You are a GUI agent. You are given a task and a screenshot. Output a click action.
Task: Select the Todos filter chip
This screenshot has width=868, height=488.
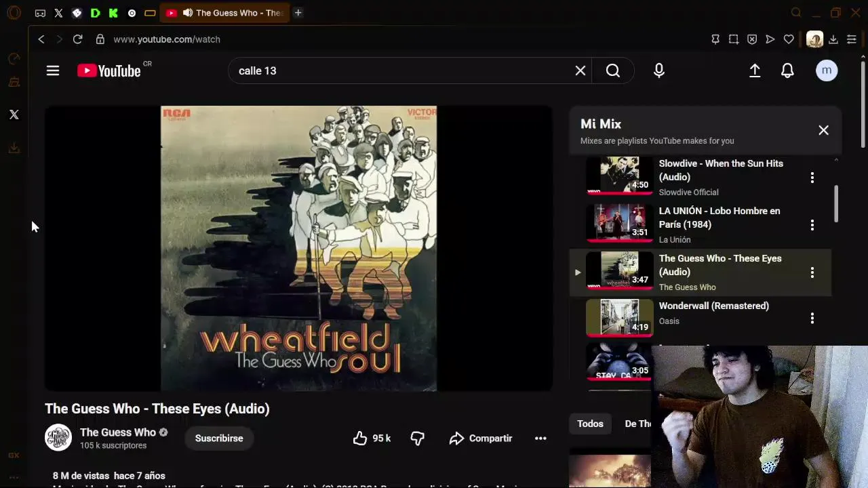point(590,424)
